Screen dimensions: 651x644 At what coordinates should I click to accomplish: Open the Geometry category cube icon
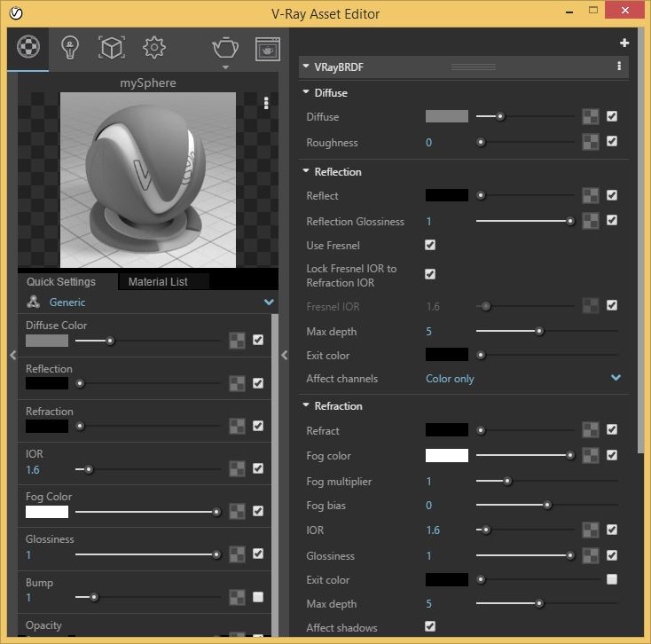tap(111, 48)
